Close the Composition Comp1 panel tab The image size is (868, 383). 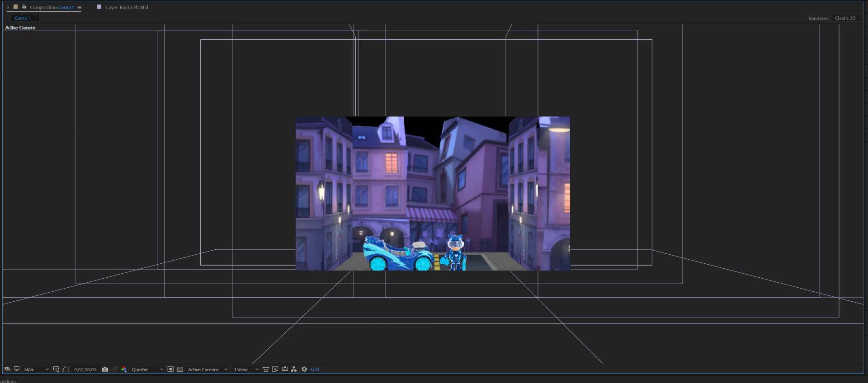coord(8,7)
